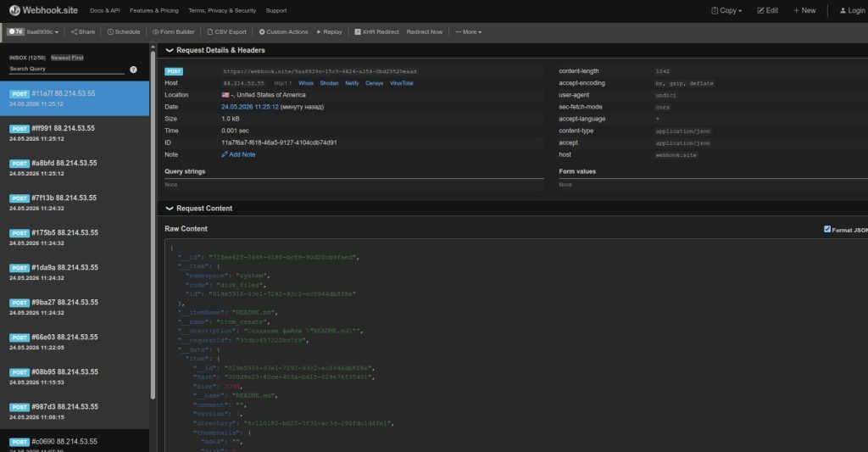
Task: Click the user-agent header value
Action: [666, 95]
